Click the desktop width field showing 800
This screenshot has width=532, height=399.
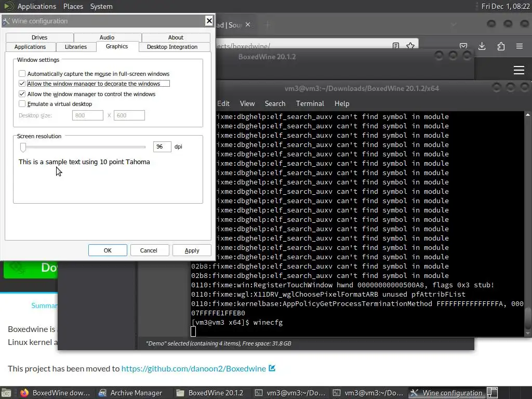click(87, 115)
